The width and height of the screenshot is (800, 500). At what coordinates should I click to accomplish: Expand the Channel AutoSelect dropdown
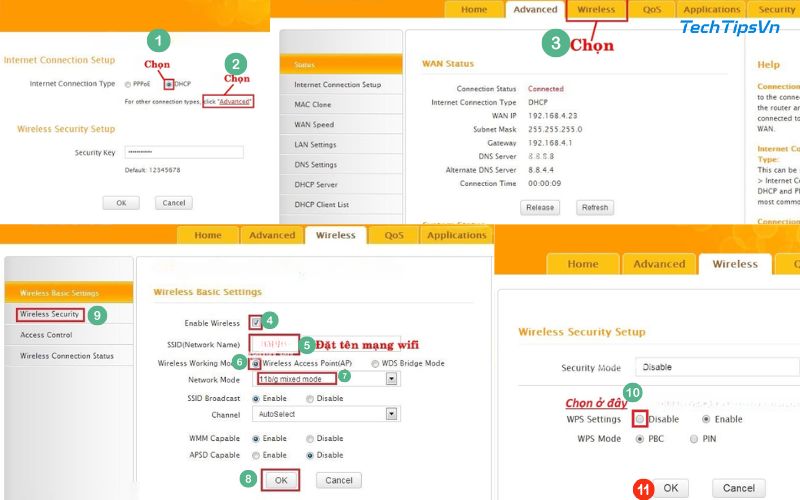point(392,414)
